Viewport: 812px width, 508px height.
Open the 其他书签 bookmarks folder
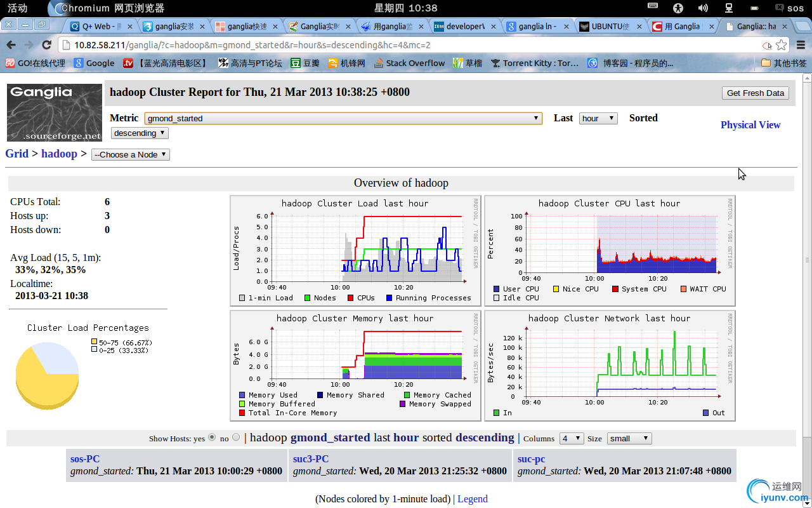[x=784, y=63]
